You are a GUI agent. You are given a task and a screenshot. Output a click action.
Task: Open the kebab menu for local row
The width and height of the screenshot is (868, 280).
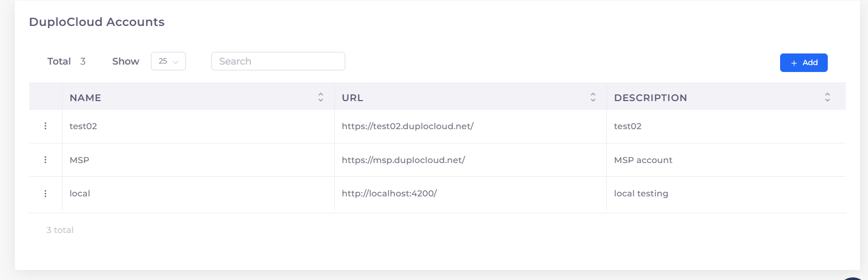point(46,194)
